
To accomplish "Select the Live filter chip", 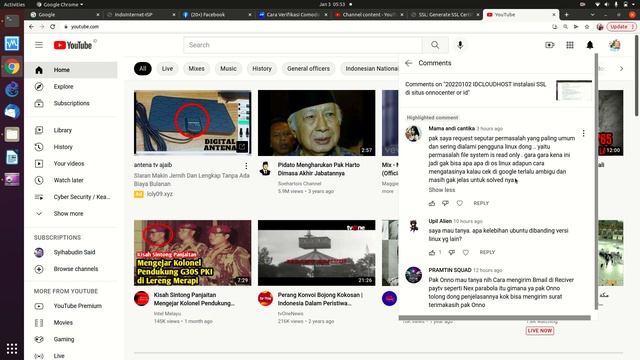I will pos(167,69).
